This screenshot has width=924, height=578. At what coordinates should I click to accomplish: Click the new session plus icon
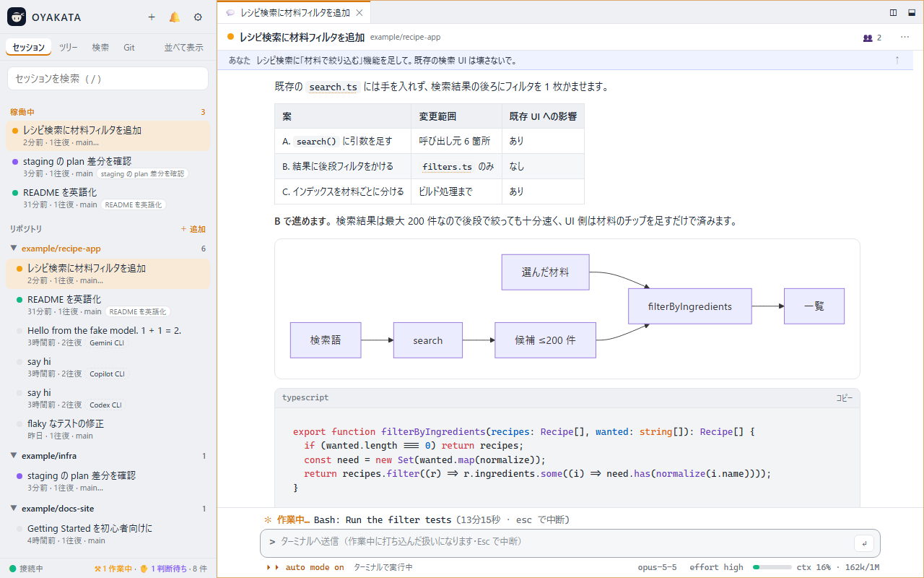click(152, 17)
